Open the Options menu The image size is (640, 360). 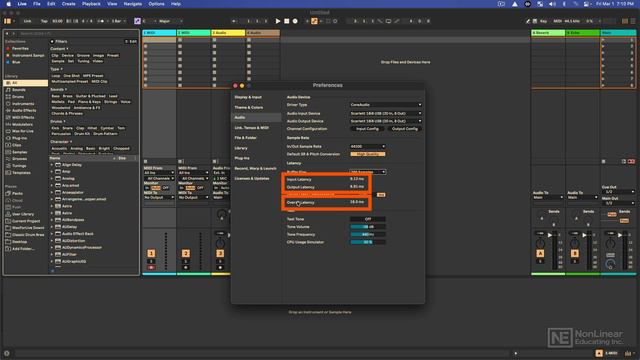point(156,4)
